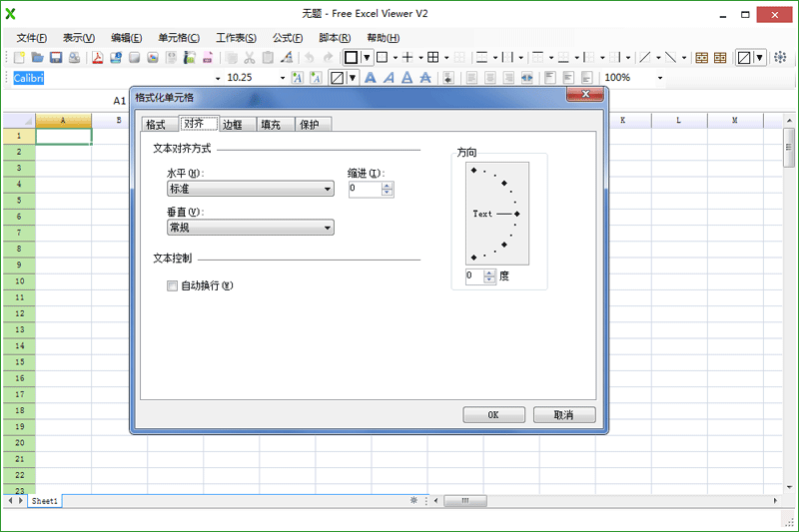This screenshot has height=532, width=799.
Task: Click the Strikethrough A icon
Action: [x=425, y=78]
